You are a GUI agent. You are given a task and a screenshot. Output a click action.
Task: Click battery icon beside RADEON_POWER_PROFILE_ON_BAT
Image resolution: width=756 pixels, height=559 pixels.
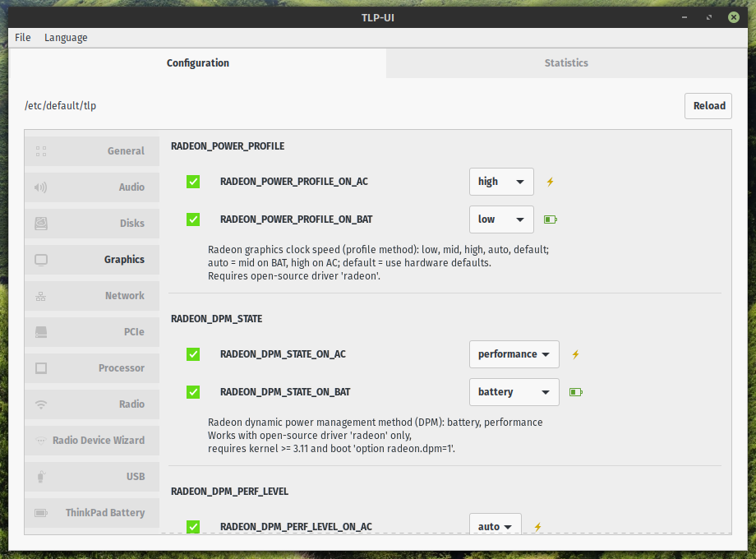[550, 219]
